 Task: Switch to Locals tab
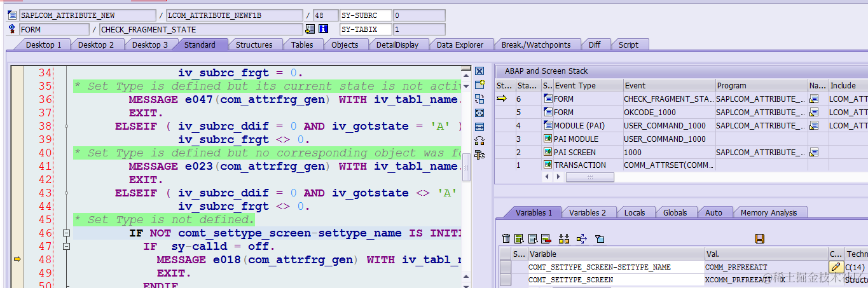pos(635,212)
